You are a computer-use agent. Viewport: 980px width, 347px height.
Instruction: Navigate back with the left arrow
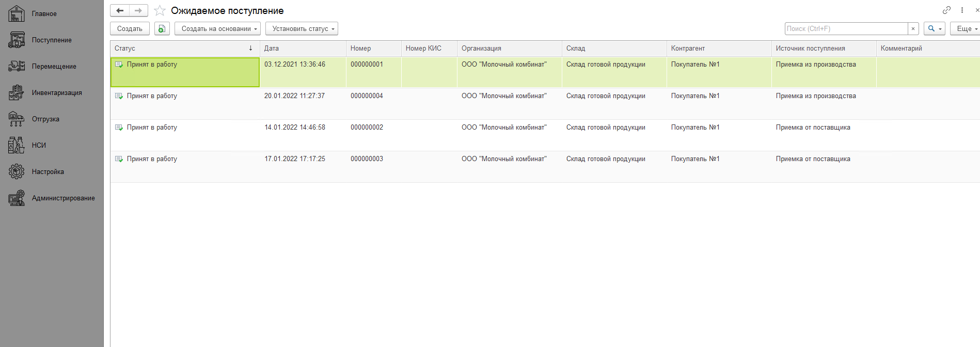click(120, 11)
